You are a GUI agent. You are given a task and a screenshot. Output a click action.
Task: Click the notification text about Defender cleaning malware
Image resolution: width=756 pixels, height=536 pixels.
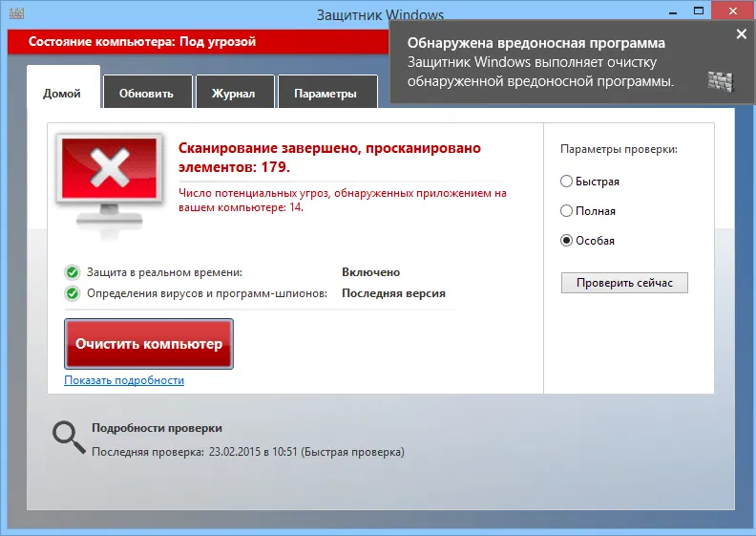point(540,72)
